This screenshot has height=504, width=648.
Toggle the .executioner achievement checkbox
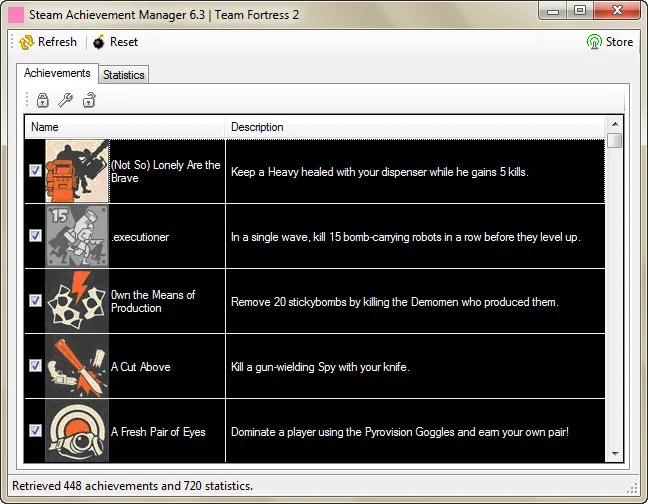[x=36, y=235]
